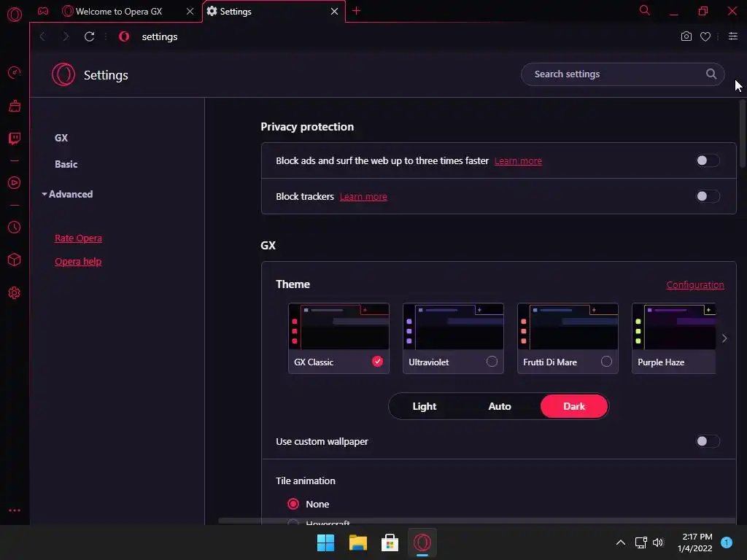Click the vertical page scrollbar
The image size is (747, 560).
(x=742, y=133)
